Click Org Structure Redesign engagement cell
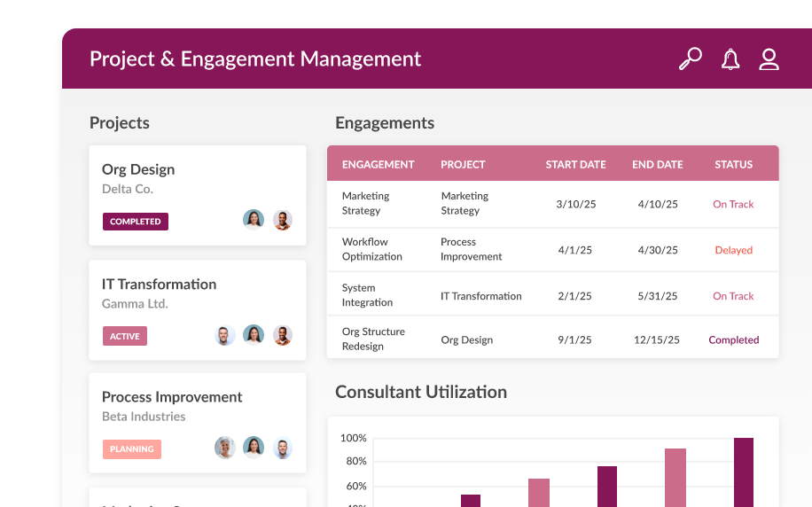The height and width of the screenshot is (507, 812). pyautogui.click(x=373, y=339)
